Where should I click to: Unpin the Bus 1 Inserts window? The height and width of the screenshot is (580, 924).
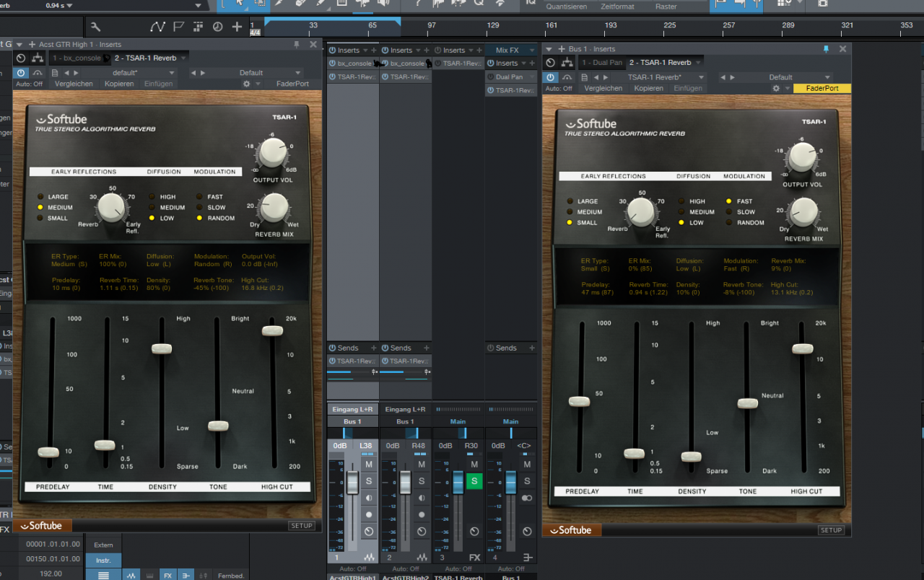827,49
